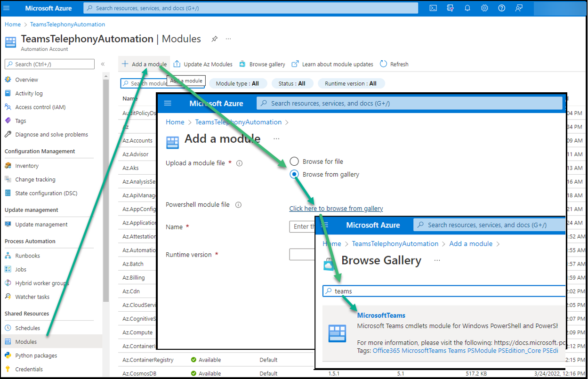Click here to browse from gallery link
The width and height of the screenshot is (588, 379).
point(336,208)
